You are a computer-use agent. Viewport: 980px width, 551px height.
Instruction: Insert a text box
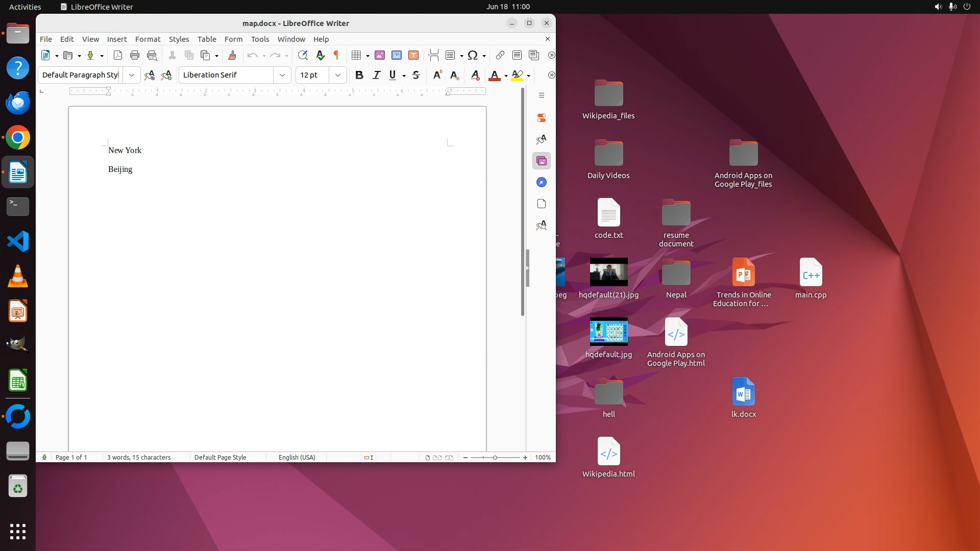click(413, 55)
